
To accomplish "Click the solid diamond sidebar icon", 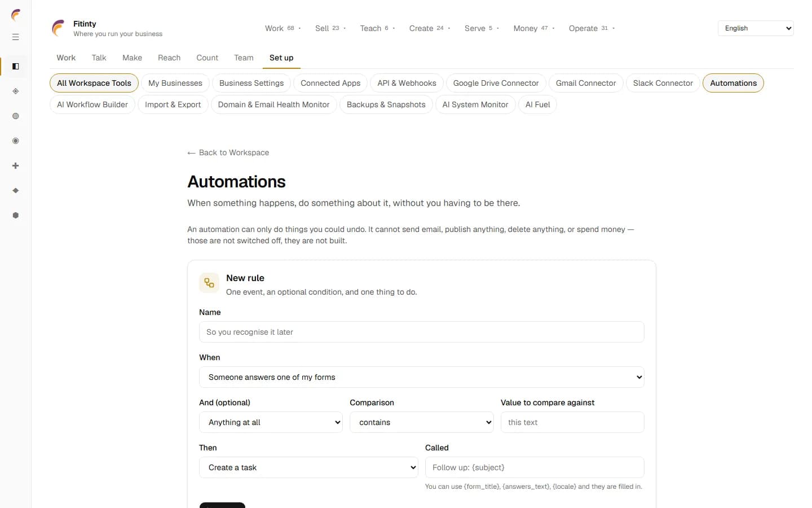I will click(x=16, y=191).
